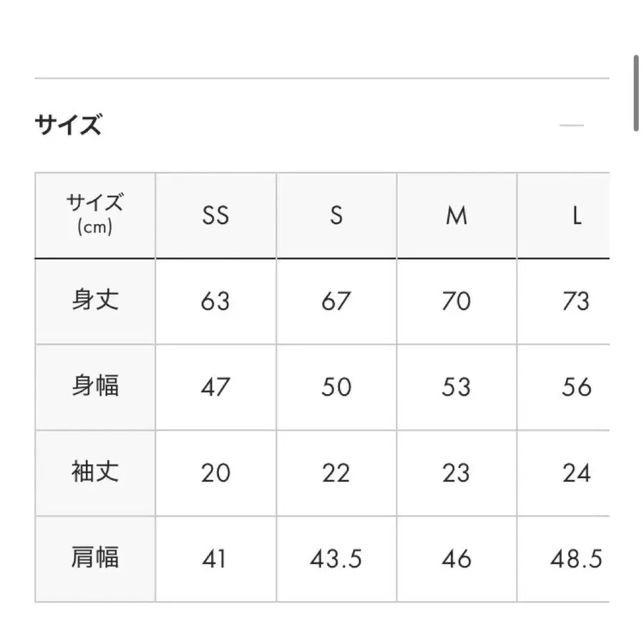Select the 身丈 row label
Image resolution: width=644 pixels, height=644 pixels.
coord(95,301)
